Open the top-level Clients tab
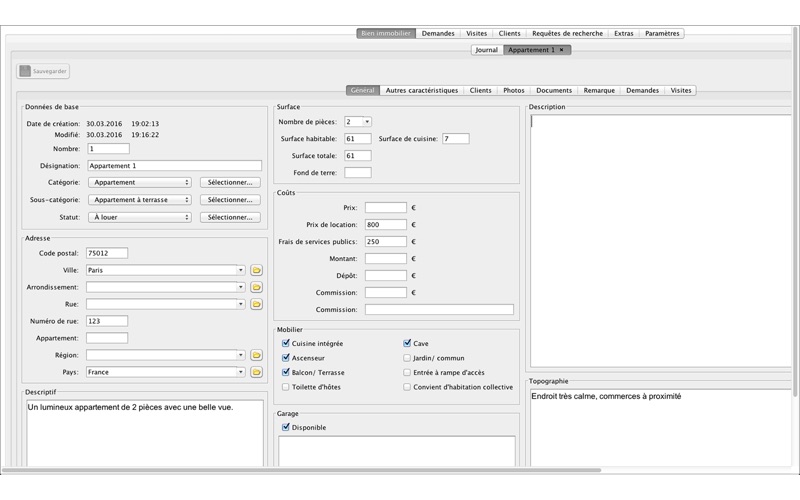 509,33
